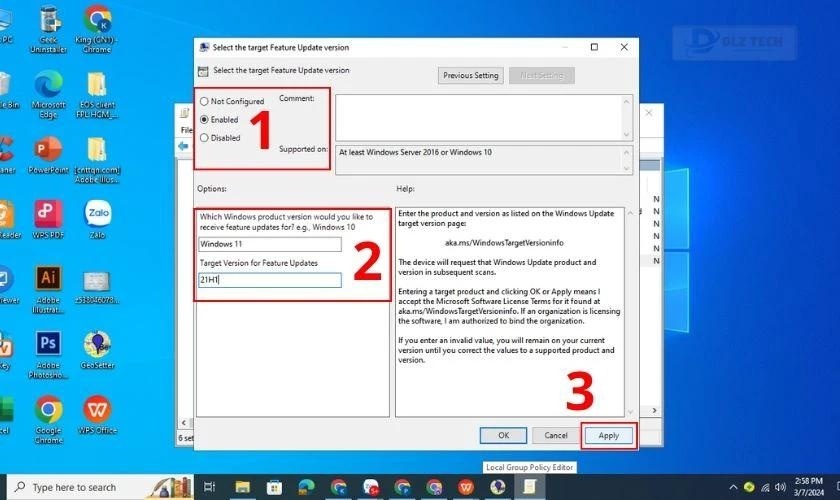Select the [snttqn.com] Adobe Illus folder
The height and width of the screenshot is (500, 840).
coord(97,160)
